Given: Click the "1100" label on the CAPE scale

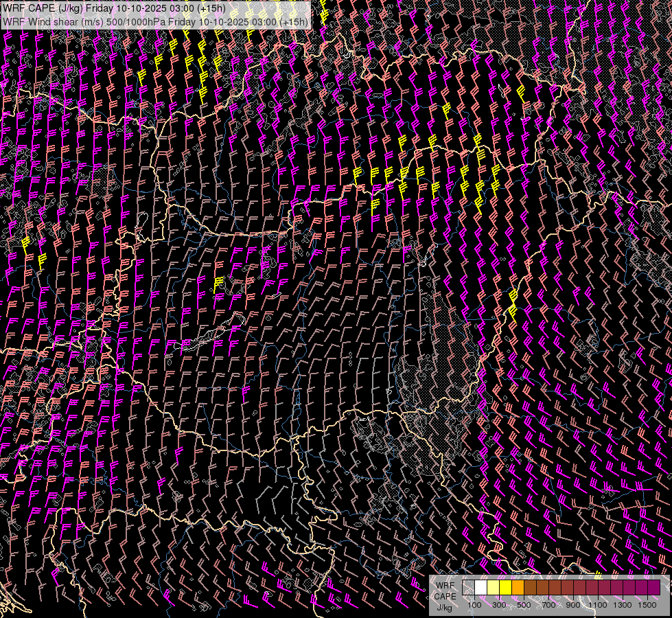Looking at the screenshot, I should 598,605.
